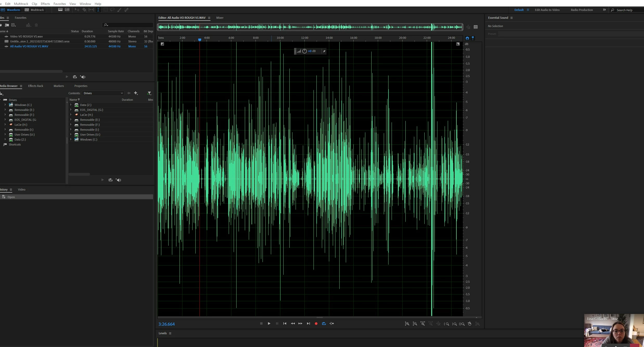Click Skip Selection icon in transport
The image size is (644, 347).
[332, 324]
